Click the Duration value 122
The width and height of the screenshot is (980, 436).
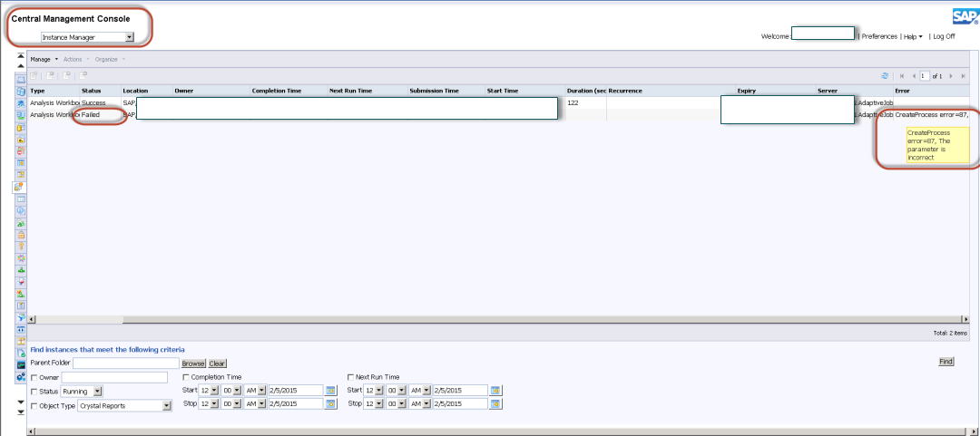(573, 102)
